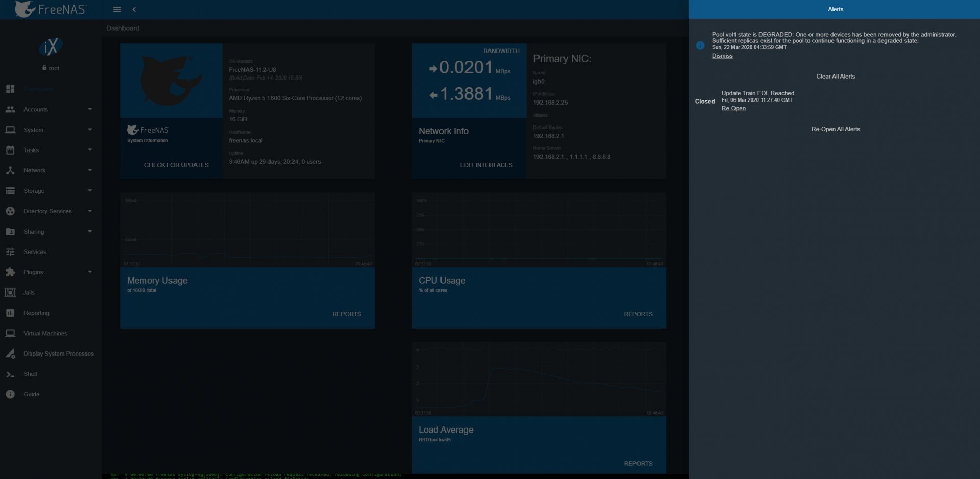The height and width of the screenshot is (479, 980).
Task: Open Guide in the sidebar
Action: pyautogui.click(x=31, y=394)
